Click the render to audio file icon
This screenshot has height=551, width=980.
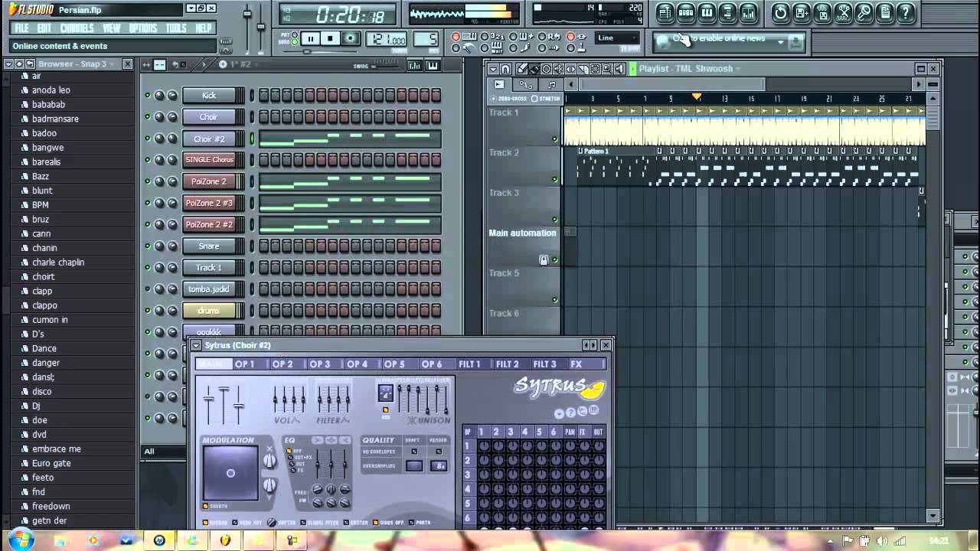point(822,12)
